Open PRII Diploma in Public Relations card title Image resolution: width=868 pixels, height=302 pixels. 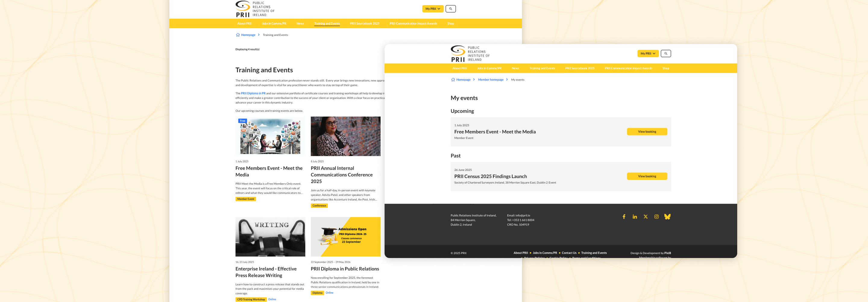[x=345, y=269]
